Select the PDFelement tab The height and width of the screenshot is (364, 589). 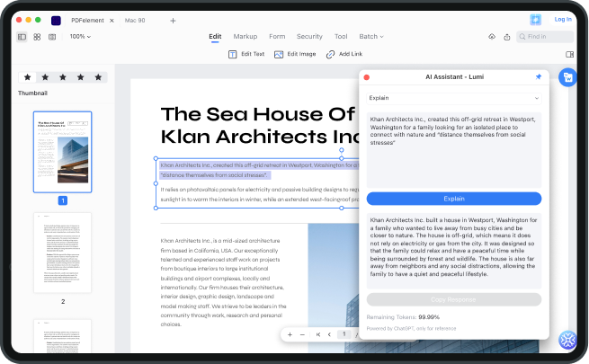pyautogui.click(x=87, y=21)
